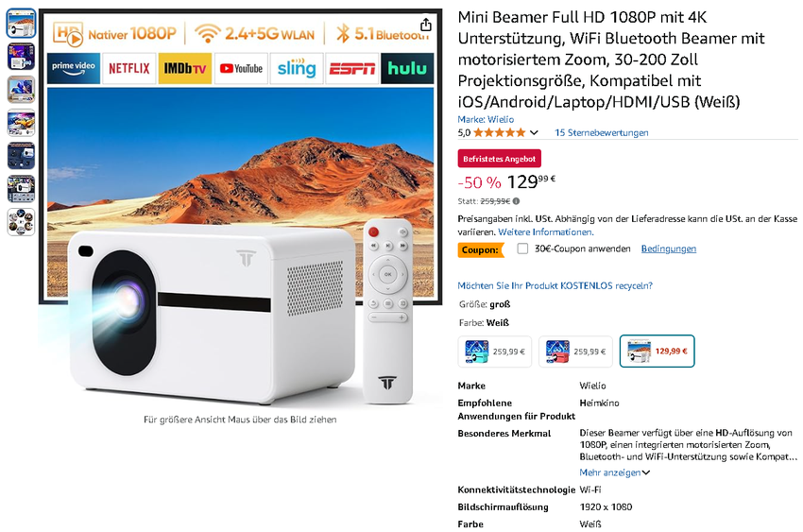Image resolution: width=803 pixels, height=532 pixels.
Task: Click the KOSTENLOS recyceln link
Action: 555,285
